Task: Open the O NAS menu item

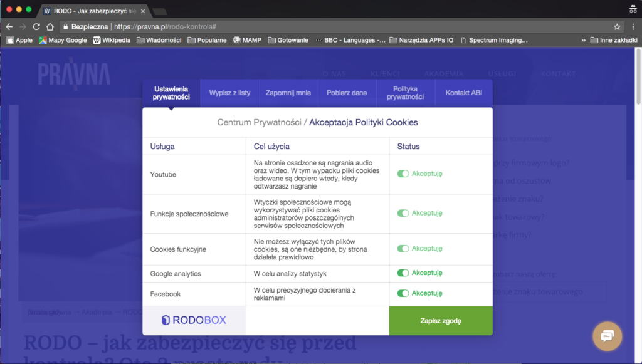Action: (x=334, y=74)
